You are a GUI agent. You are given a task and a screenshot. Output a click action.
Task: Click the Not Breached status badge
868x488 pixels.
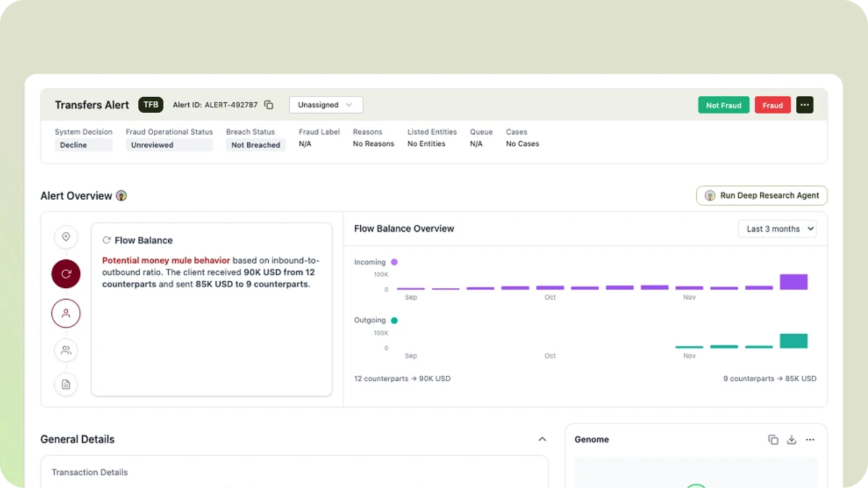[x=256, y=145]
